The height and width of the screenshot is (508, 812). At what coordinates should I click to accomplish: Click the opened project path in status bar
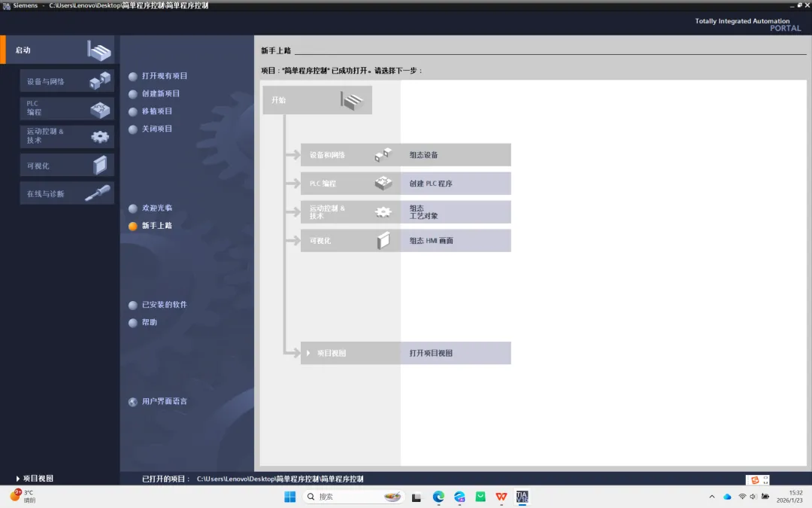click(280, 479)
